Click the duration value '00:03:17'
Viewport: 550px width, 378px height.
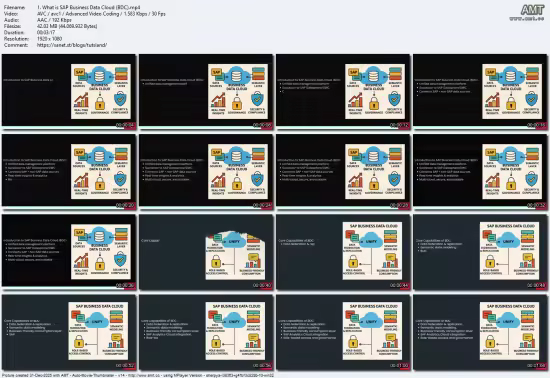pyautogui.click(x=46, y=33)
